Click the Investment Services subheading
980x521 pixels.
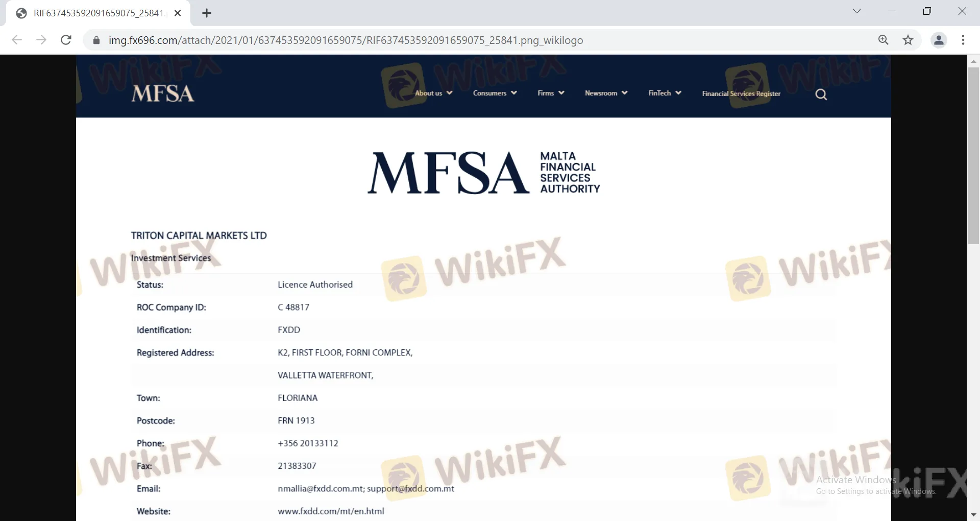tap(171, 258)
